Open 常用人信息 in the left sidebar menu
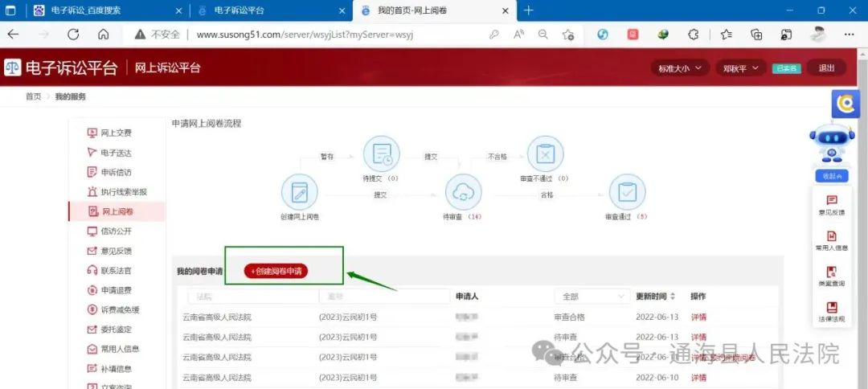Viewport: 868px width, 389px height. point(113,349)
